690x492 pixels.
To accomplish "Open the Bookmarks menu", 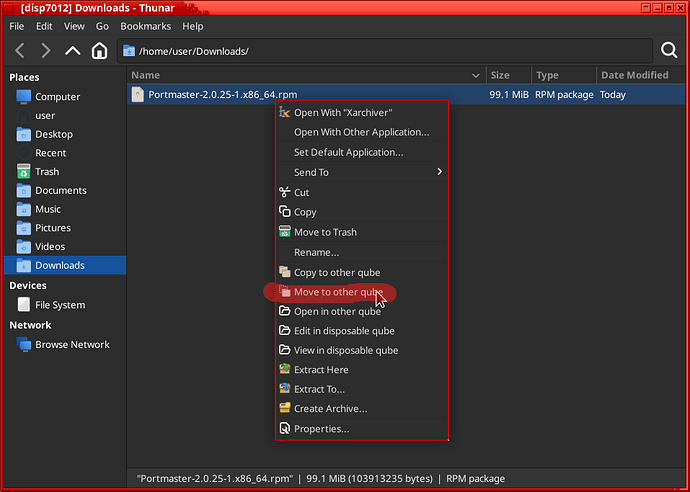I will point(146,26).
